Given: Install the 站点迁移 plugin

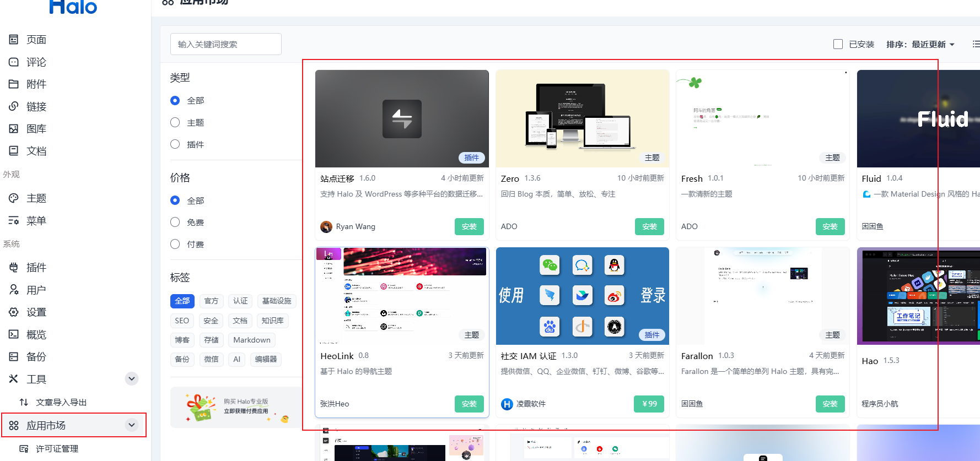Looking at the screenshot, I should (x=469, y=226).
